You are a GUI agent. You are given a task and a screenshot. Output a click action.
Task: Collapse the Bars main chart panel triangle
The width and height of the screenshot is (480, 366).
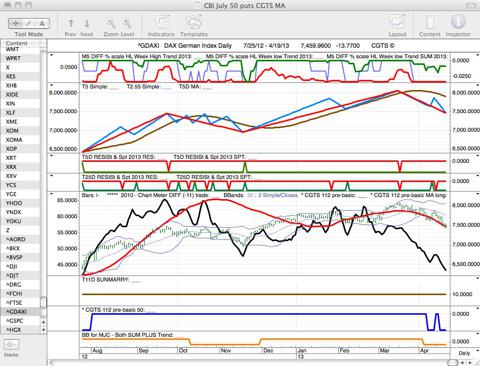coord(51,194)
